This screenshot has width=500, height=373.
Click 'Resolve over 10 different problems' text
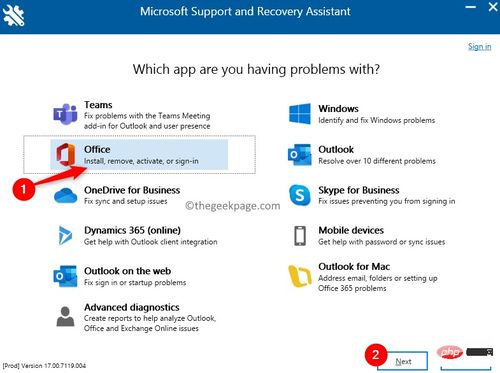377,161
